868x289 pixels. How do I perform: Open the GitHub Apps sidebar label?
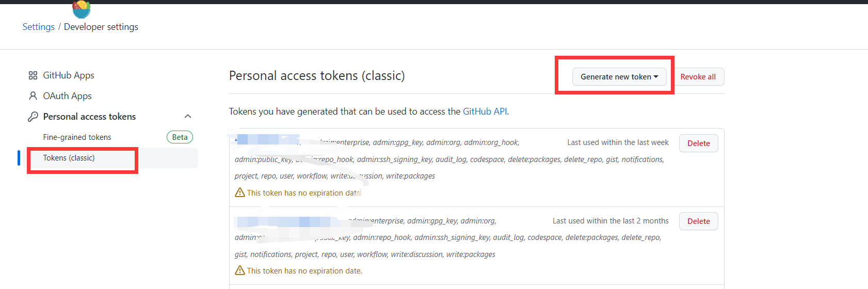pos(69,75)
